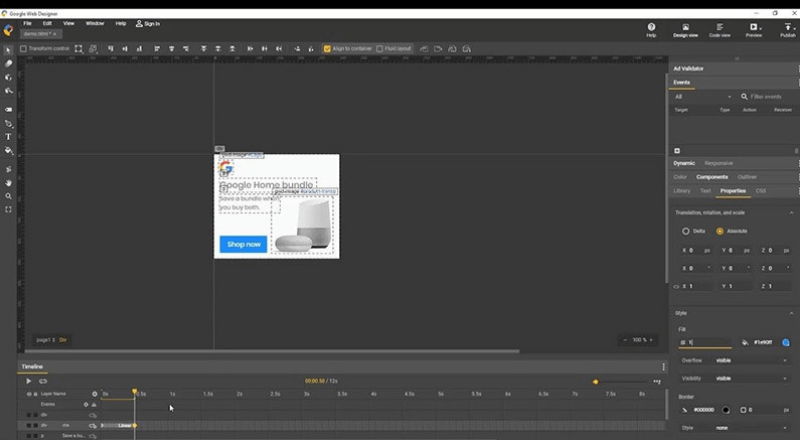Open Help from the top-right toolbar
This screenshot has height=440, width=800.
pyautogui.click(x=651, y=30)
